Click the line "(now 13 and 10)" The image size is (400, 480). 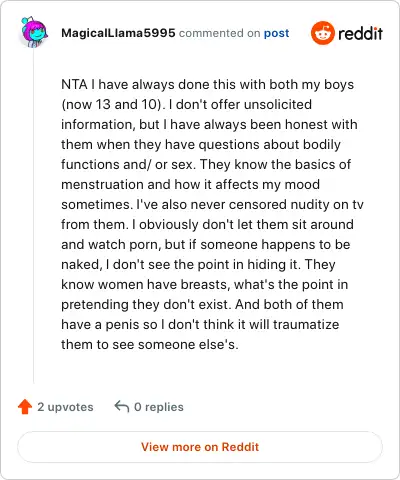[x=113, y=105]
